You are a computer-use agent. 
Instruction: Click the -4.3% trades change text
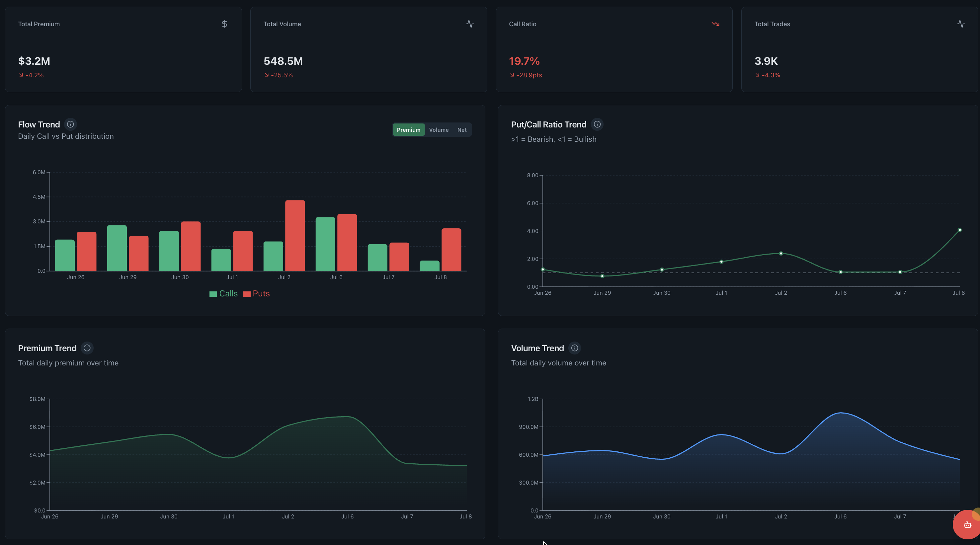[x=771, y=75]
